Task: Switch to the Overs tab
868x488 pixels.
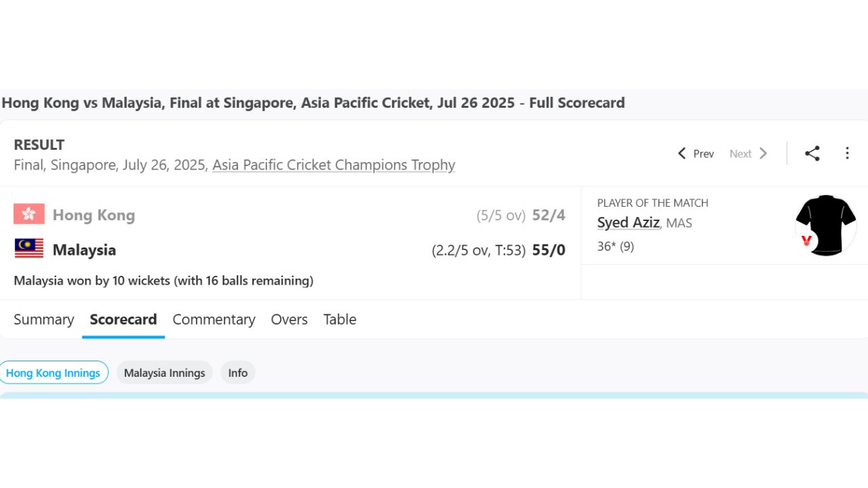Action: [289, 319]
